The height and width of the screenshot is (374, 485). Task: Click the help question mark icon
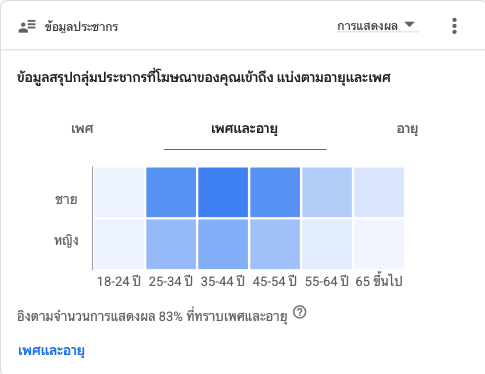click(x=300, y=313)
